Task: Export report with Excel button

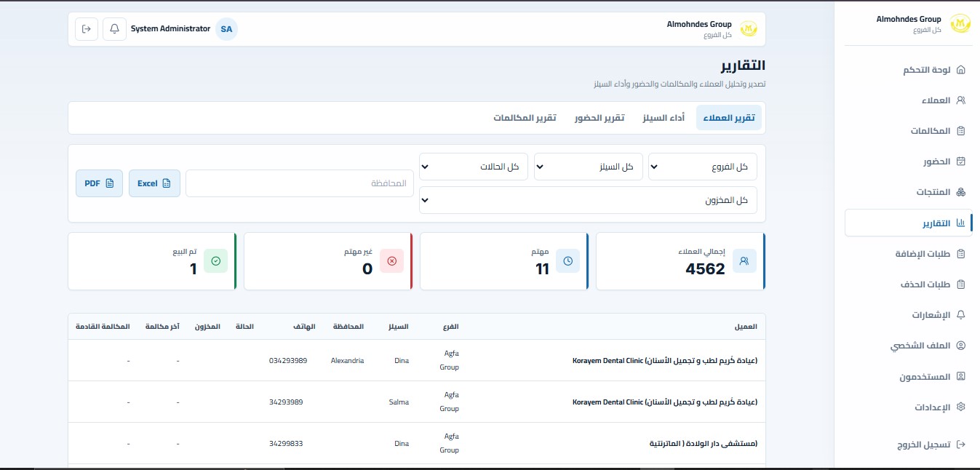Action: click(x=154, y=183)
